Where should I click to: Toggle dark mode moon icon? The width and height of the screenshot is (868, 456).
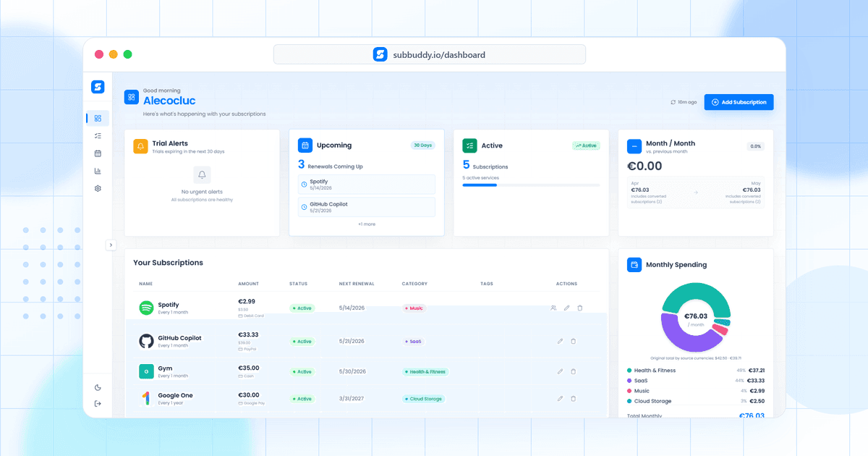coord(98,388)
